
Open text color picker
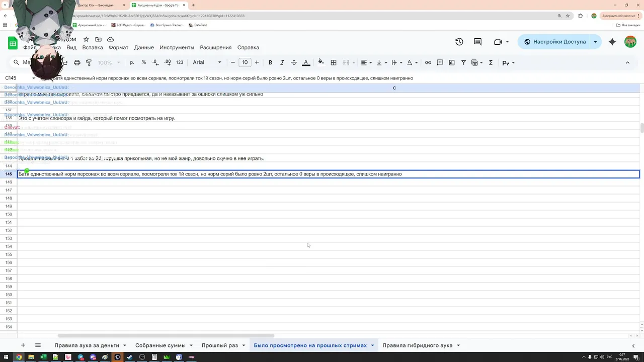[306, 62]
